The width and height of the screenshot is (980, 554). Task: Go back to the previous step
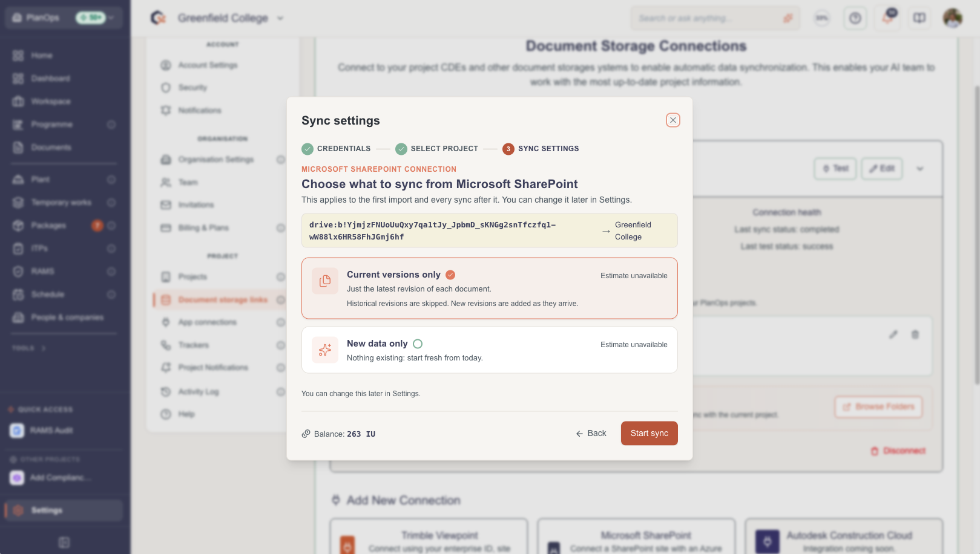pos(591,433)
